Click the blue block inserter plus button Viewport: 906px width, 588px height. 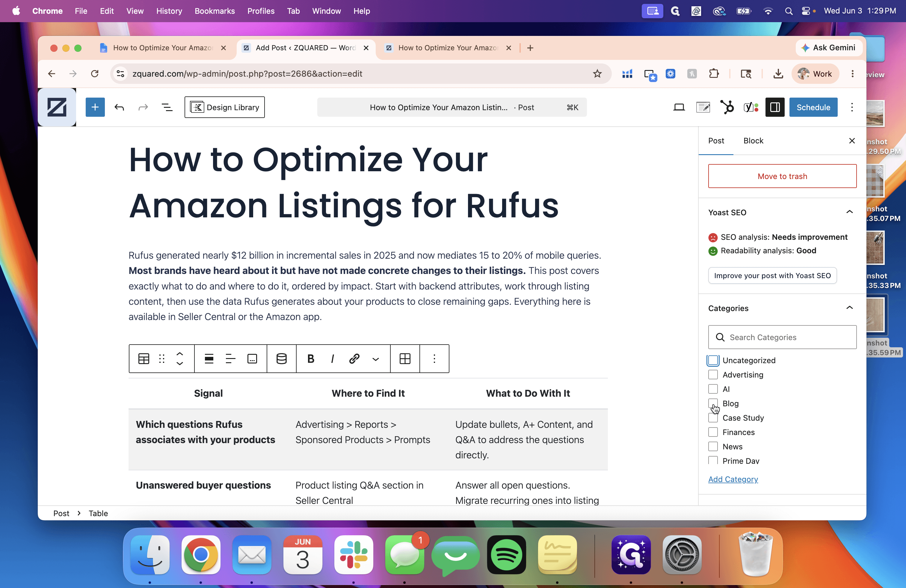pos(95,107)
